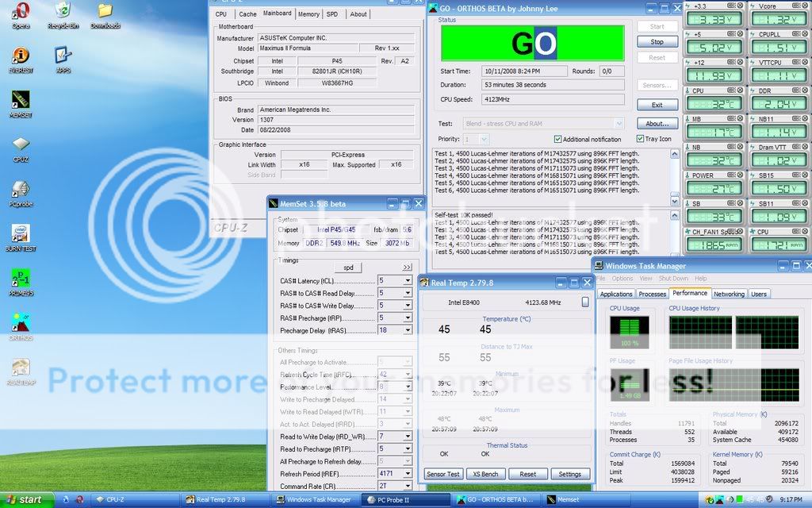Open config icon on PC Probe DDR panel

coord(798,90)
